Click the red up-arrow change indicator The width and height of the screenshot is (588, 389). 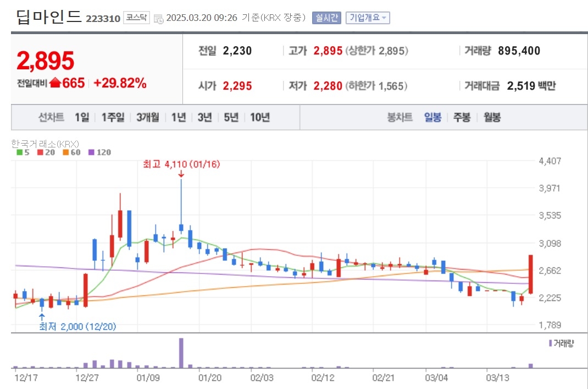pos(55,82)
